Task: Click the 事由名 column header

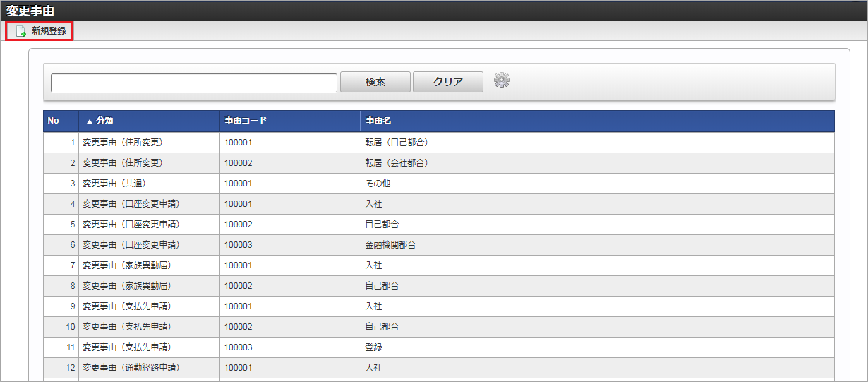Action: click(x=598, y=121)
